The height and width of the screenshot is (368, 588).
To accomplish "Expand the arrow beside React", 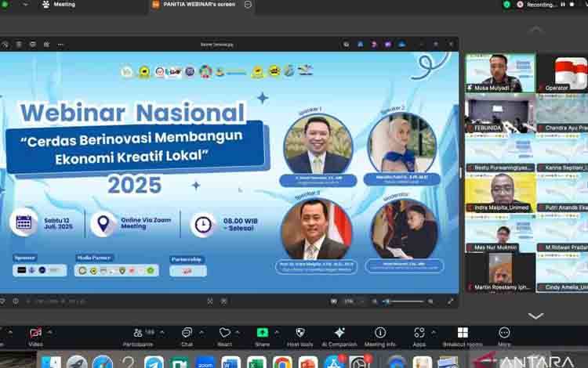I will click(x=238, y=332).
